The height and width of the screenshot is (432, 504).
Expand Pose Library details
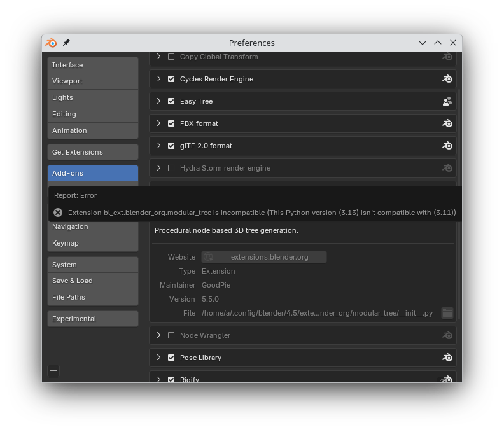coord(158,357)
